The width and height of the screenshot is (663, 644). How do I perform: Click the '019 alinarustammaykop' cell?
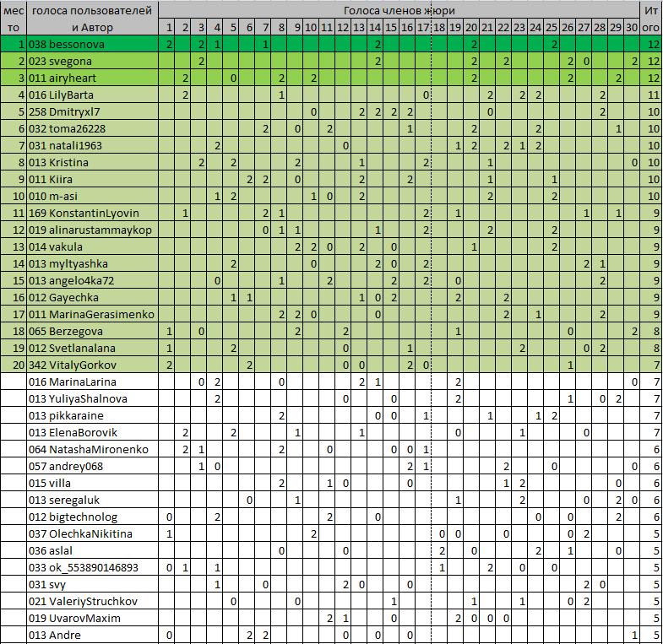(x=92, y=230)
